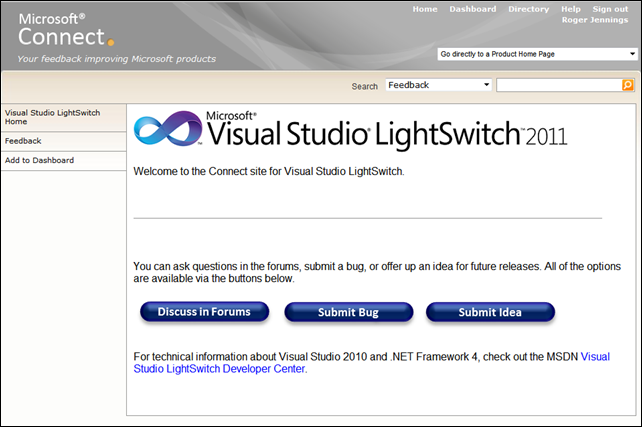The width and height of the screenshot is (642, 427).
Task: Go to Dashboard in top navigation
Action: (x=472, y=9)
